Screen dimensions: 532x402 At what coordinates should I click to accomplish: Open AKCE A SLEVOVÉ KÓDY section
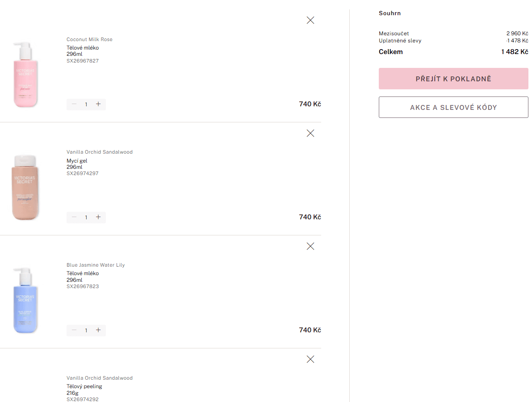coord(453,107)
